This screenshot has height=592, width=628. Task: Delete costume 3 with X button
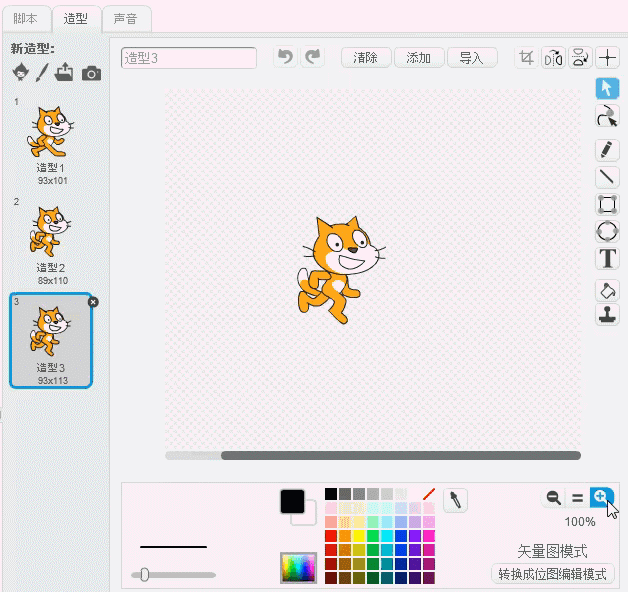93,302
